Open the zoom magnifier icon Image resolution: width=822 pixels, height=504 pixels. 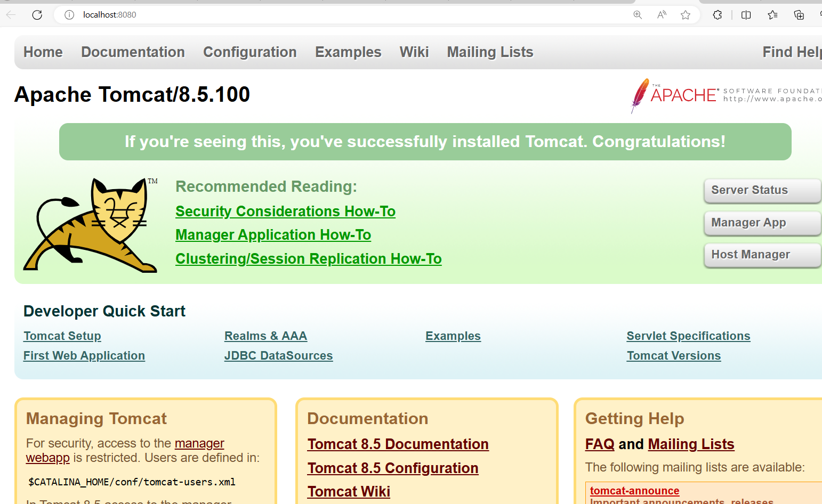tap(638, 15)
